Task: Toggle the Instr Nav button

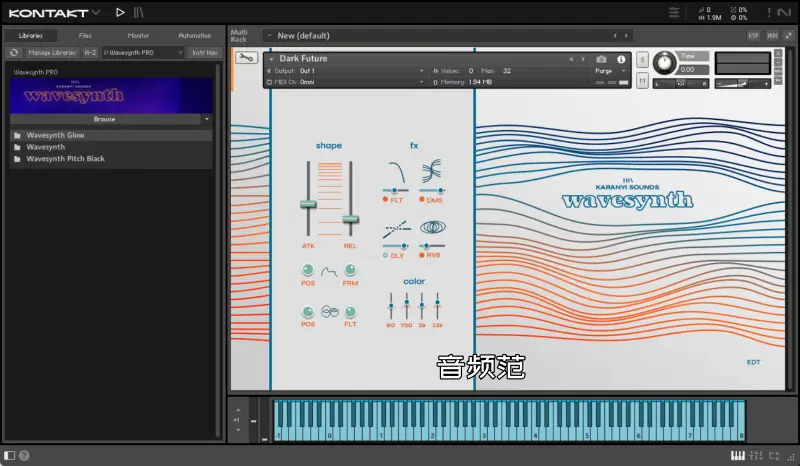Action: [205, 53]
